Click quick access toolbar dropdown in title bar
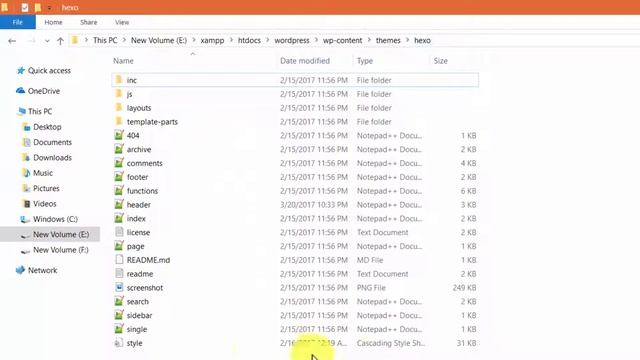 (49, 8)
